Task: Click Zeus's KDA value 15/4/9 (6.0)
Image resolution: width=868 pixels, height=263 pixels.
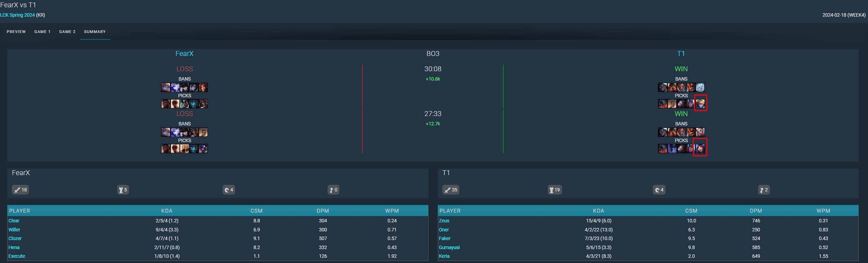Action: [599, 221]
